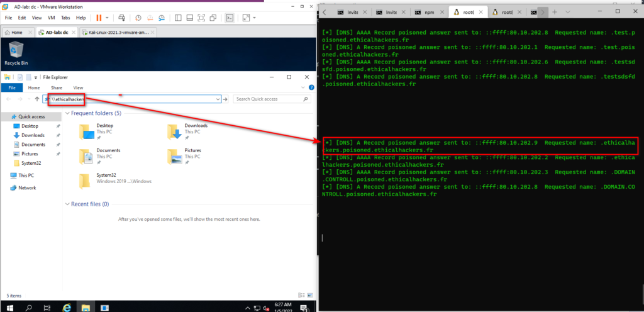
Task: Open the File Explorer ribbon View tab
Action: [78, 87]
